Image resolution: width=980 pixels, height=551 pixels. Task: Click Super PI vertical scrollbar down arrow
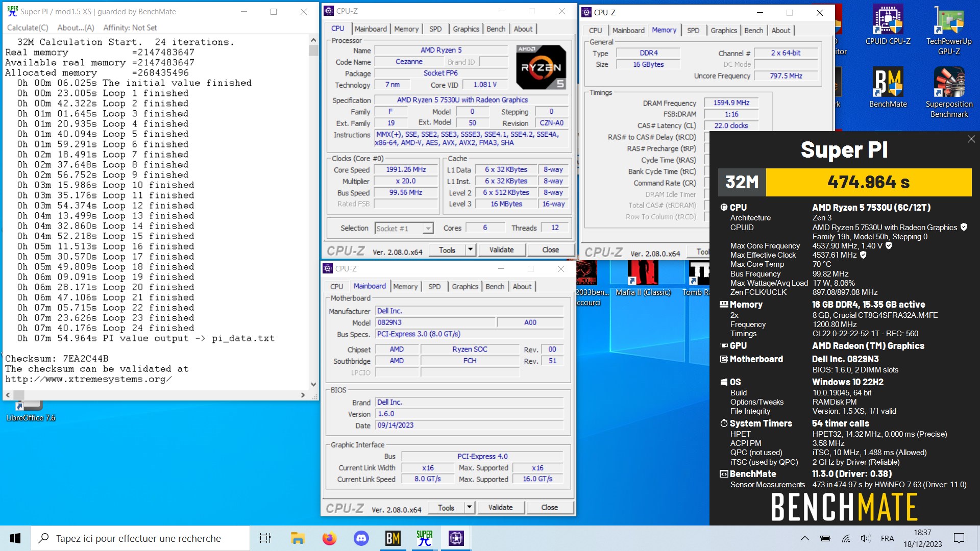(x=313, y=385)
